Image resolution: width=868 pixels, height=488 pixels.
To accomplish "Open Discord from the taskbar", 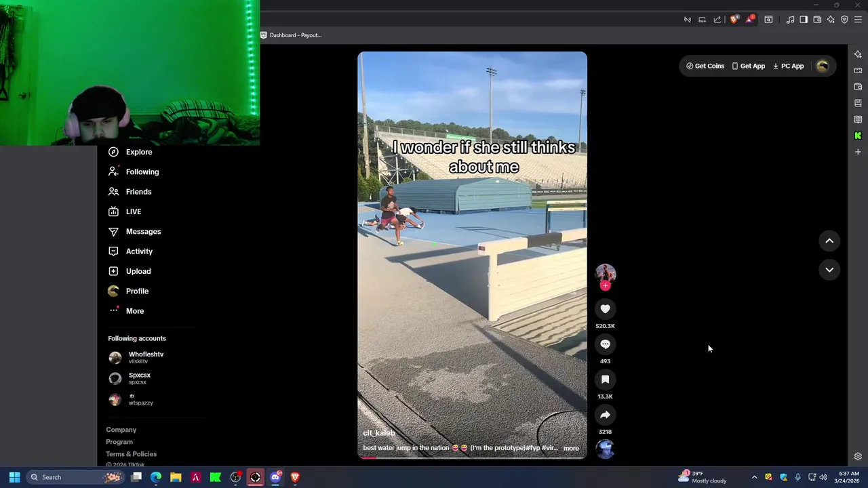I will (275, 477).
